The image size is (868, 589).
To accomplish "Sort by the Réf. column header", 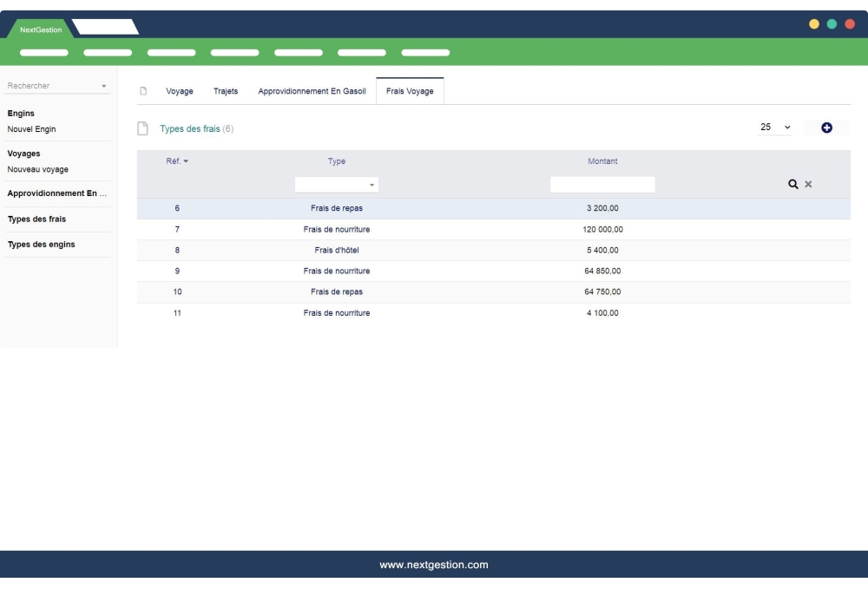I will [x=177, y=161].
